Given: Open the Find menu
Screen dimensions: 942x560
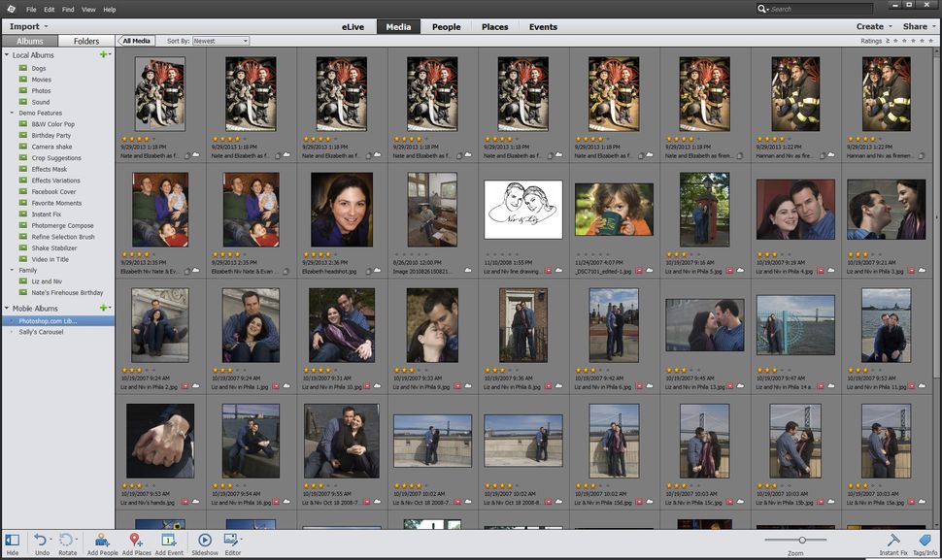Looking at the screenshot, I should pyautogui.click(x=67, y=9).
